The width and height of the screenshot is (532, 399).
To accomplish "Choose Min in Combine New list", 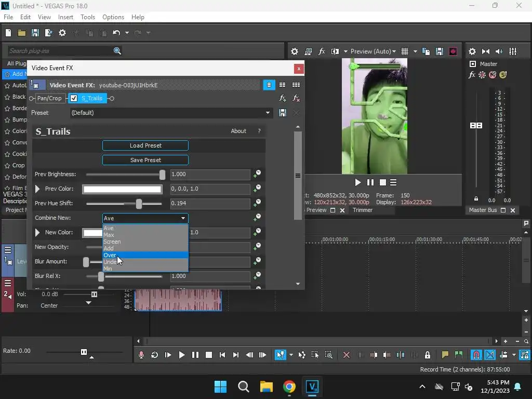I will coord(145,269).
